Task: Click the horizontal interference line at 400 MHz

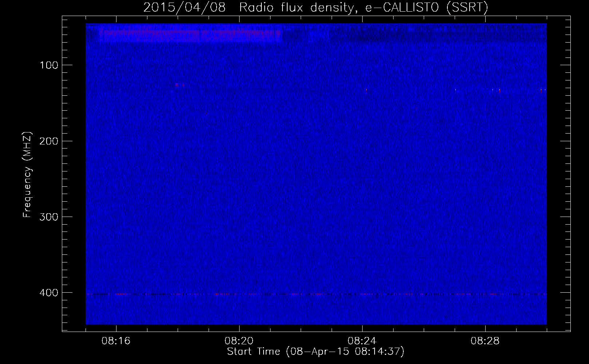Action: [316, 294]
